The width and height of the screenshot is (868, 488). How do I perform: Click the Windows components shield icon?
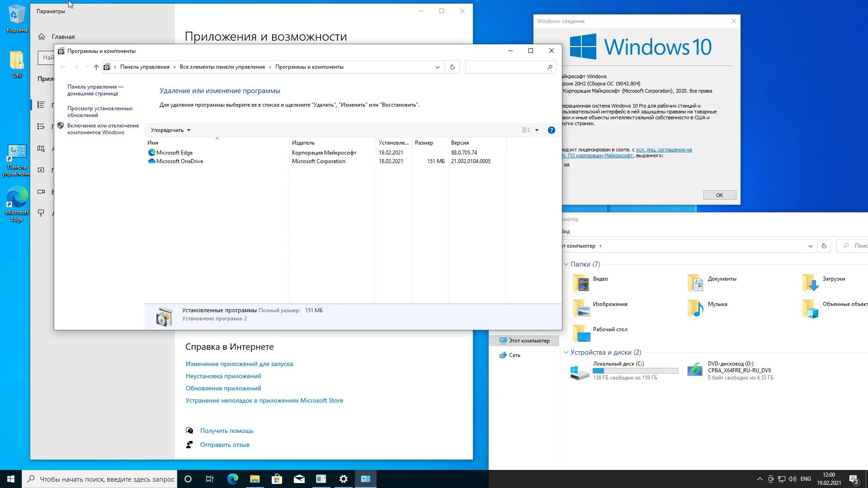(61, 126)
